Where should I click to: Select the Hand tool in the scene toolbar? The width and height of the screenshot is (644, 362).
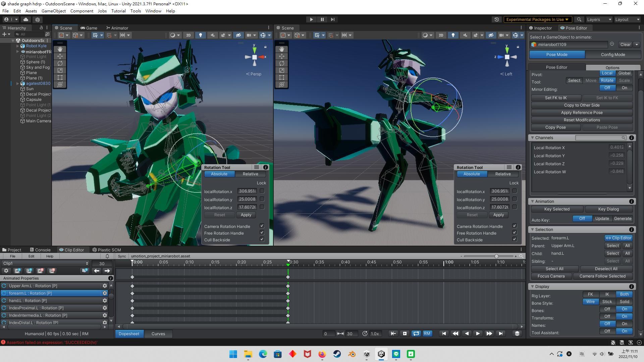pyautogui.click(x=60, y=49)
